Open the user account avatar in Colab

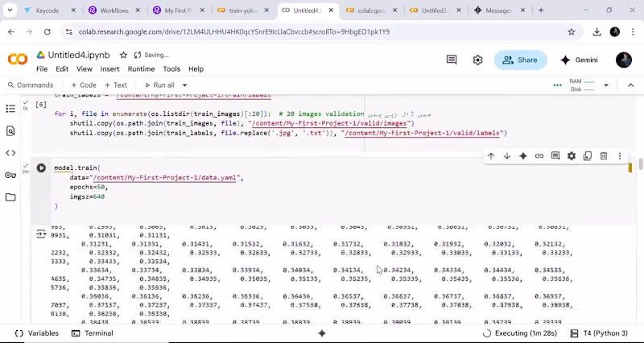623,60
